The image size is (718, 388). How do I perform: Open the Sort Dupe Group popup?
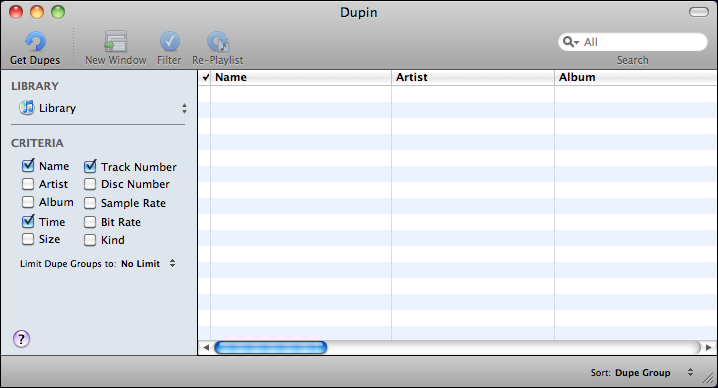pos(654,372)
